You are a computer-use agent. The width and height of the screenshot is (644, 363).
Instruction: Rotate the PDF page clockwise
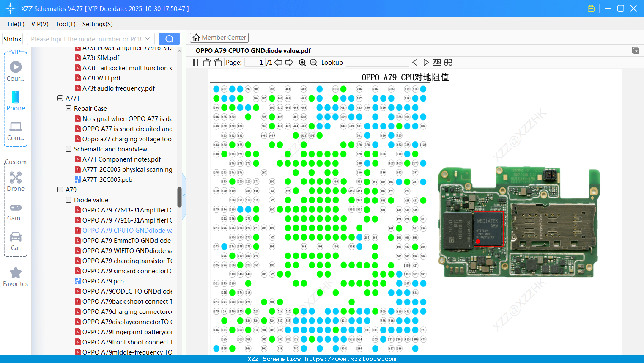click(218, 63)
